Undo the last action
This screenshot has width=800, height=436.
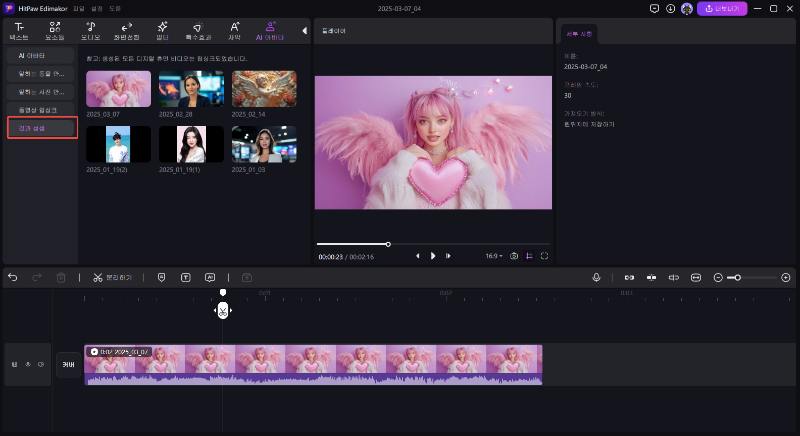[13, 277]
